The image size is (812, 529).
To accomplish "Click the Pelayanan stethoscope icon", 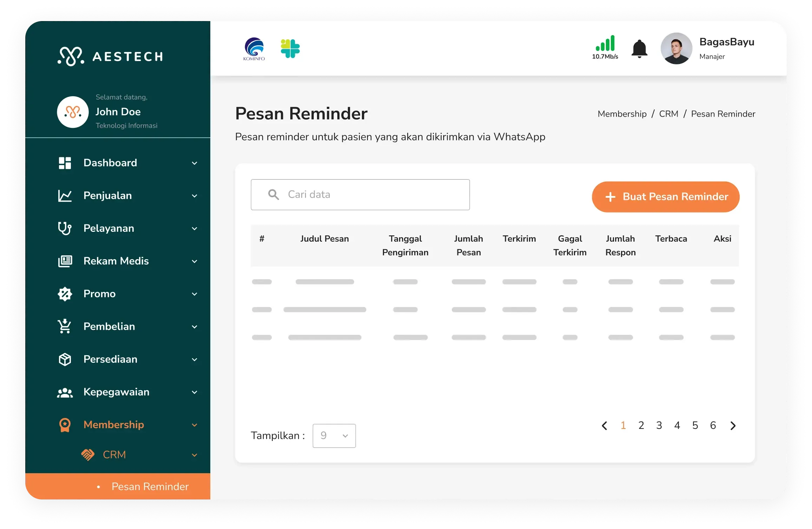I will 65,228.
